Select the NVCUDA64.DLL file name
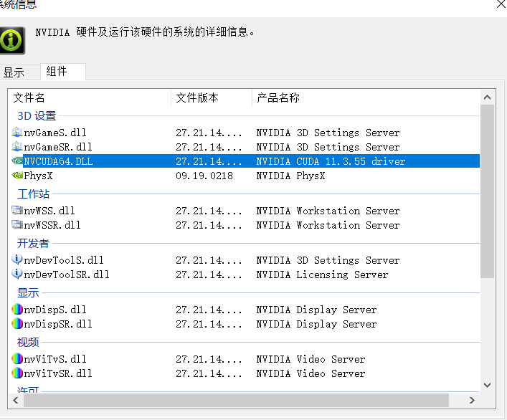Viewport: 507px width, 420px height. pyautogui.click(x=58, y=161)
